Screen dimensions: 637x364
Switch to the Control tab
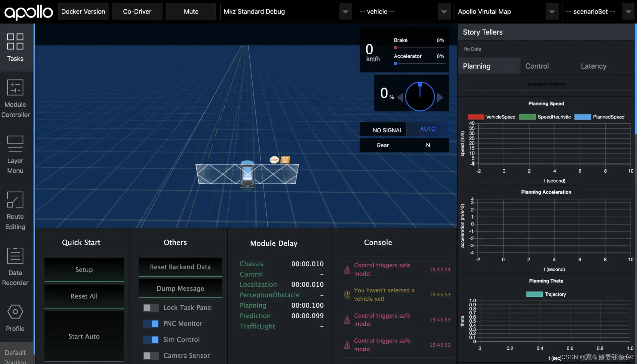[x=537, y=66]
